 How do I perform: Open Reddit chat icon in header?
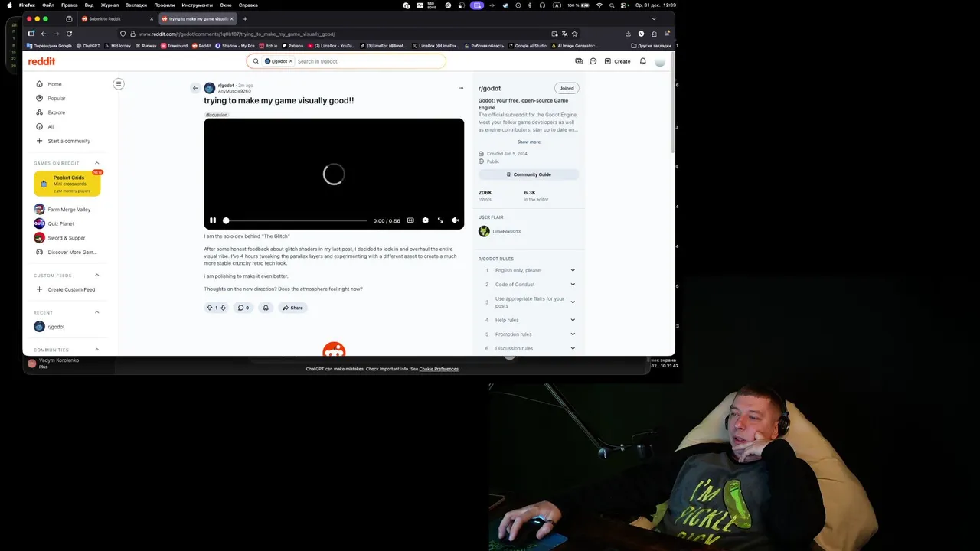click(x=593, y=61)
